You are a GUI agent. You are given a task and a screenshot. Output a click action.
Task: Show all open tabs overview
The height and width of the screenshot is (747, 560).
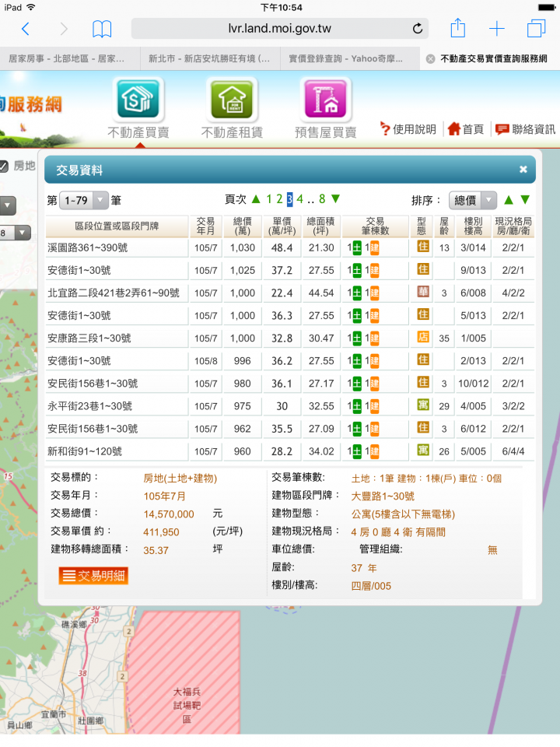click(x=536, y=30)
